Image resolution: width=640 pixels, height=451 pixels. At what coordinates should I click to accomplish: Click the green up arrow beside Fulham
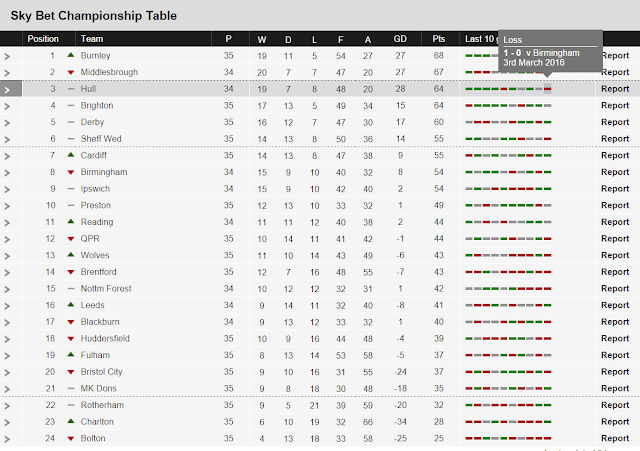click(71, 355)
